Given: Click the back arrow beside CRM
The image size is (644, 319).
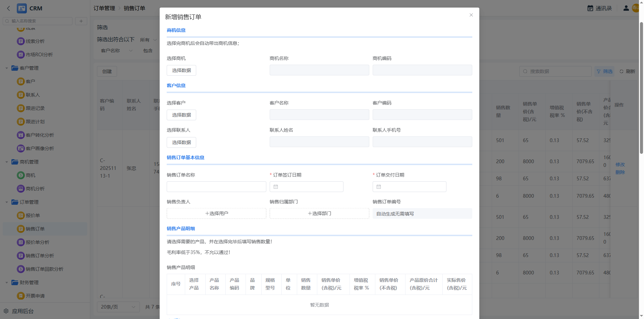Looking at the screenshot, I should tap(9, 8).
